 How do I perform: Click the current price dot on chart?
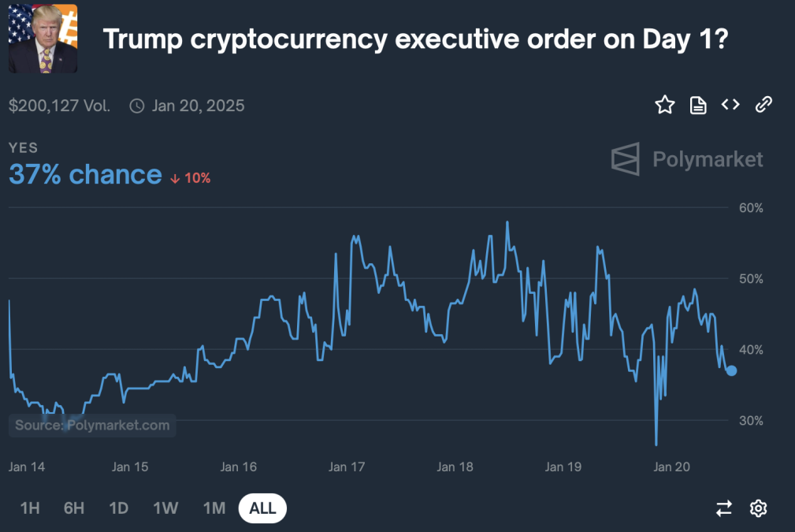click(x=731, y=370)
